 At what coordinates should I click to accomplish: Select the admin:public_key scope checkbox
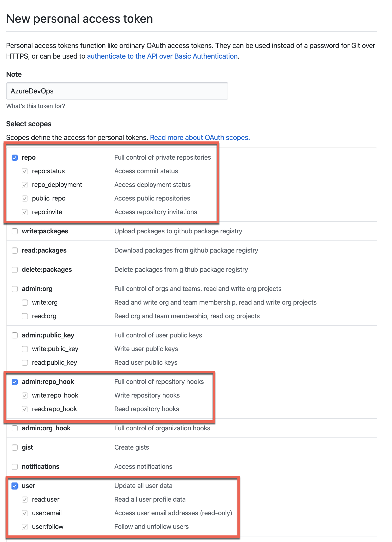[x=15, y=335]
